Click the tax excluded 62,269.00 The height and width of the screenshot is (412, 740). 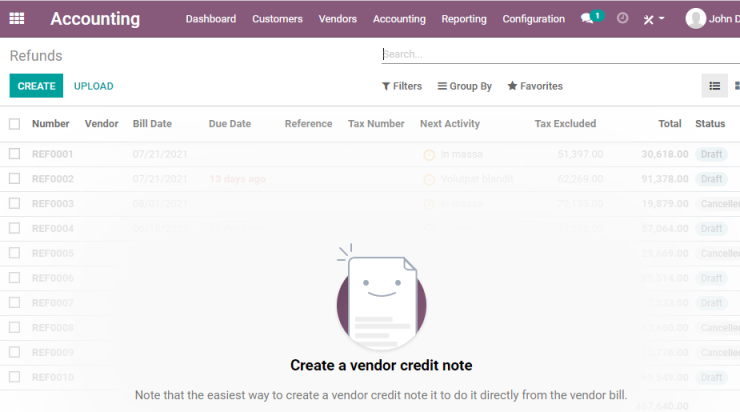(580, 179)
